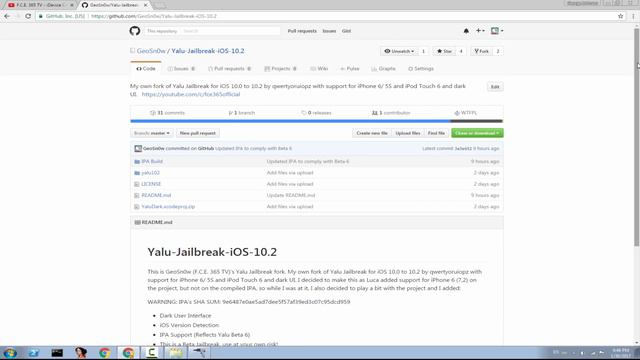Switch to the Projects tab
This screenshot has height=360, width=640.
pyautogui.click(x=280, y=69)
